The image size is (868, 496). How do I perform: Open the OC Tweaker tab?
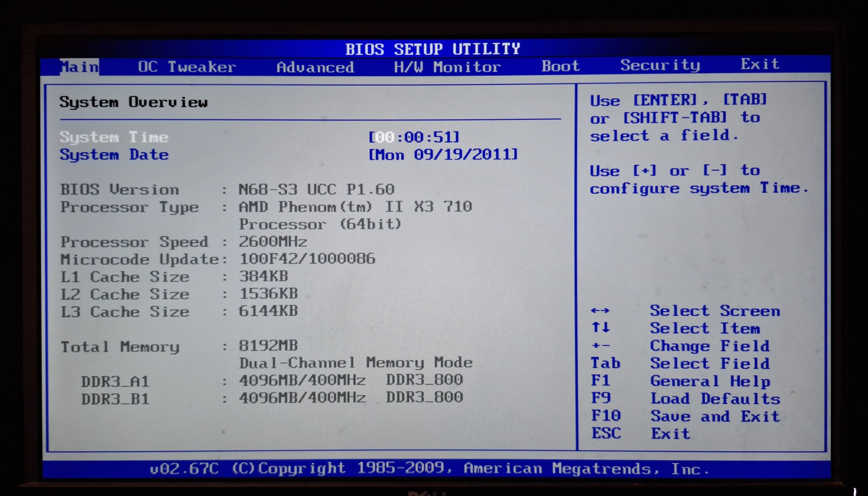click(x=187, y=67)
